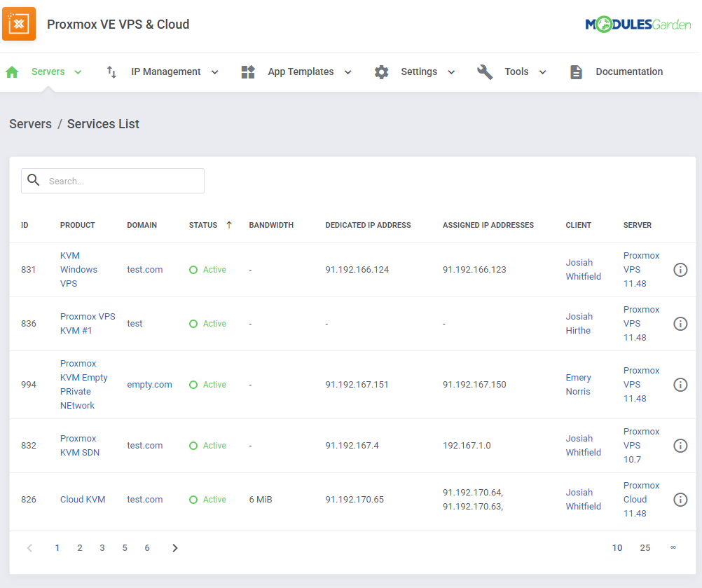The height and width of the screenshot is (588, 702).
Task: Open client Josiah Hirthe link
Action: click(579, 323)
